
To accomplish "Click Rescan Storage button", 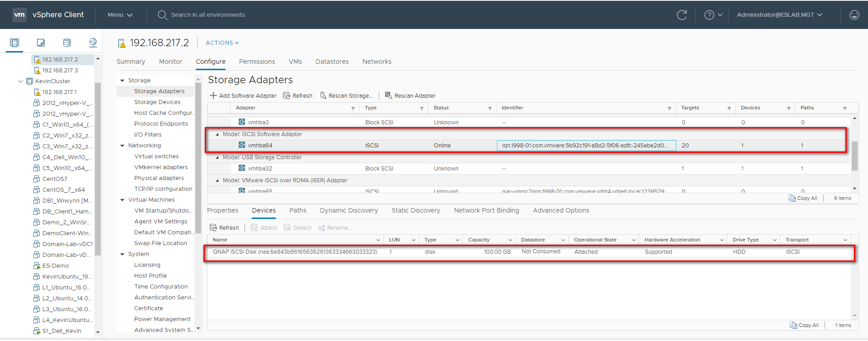I will tap(346, 95).
